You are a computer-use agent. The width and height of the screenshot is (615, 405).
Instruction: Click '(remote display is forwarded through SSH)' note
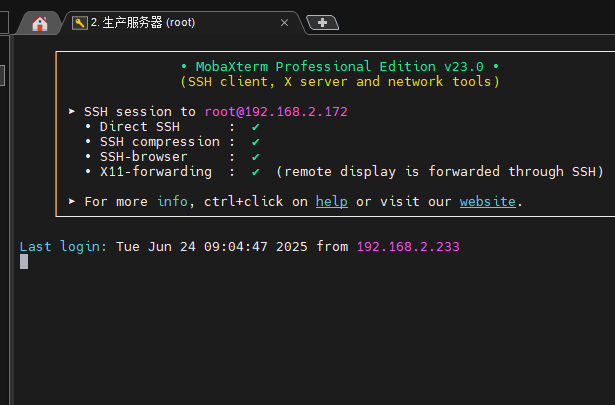[440, 171]
